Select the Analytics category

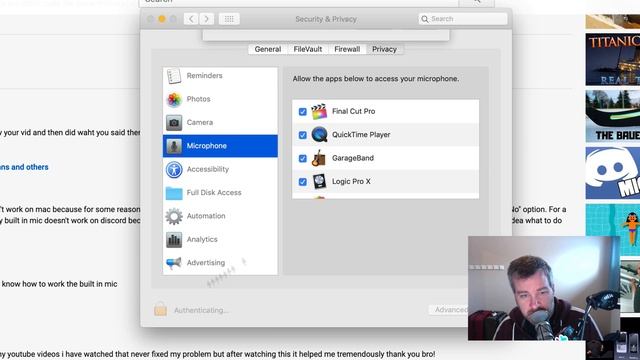(x=220, y=240)
